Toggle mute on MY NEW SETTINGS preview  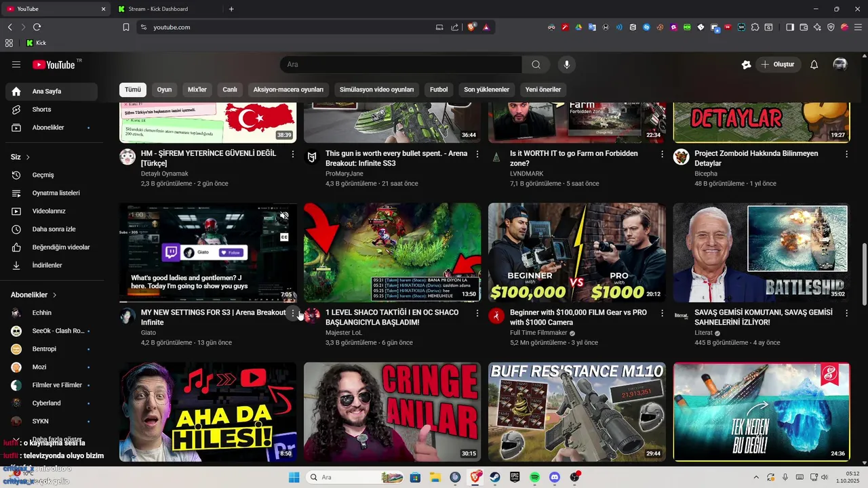[x=285, y=216]
